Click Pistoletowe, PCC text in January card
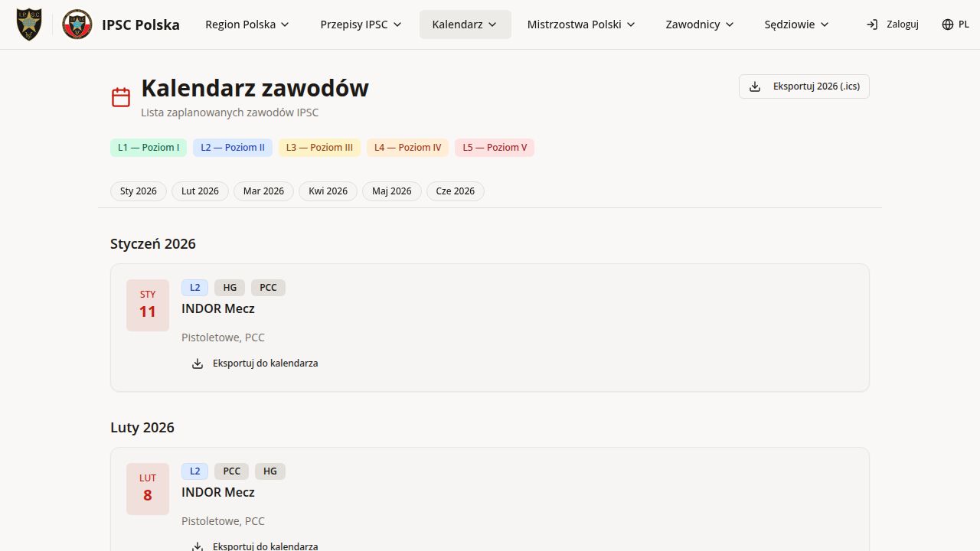Viewport: 980px width, 551px height. [x=223, y=337]
